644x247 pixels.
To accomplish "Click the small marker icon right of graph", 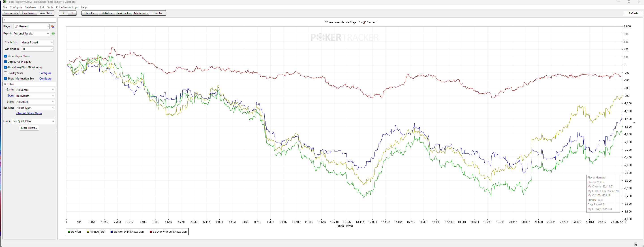I will [634, 123].
